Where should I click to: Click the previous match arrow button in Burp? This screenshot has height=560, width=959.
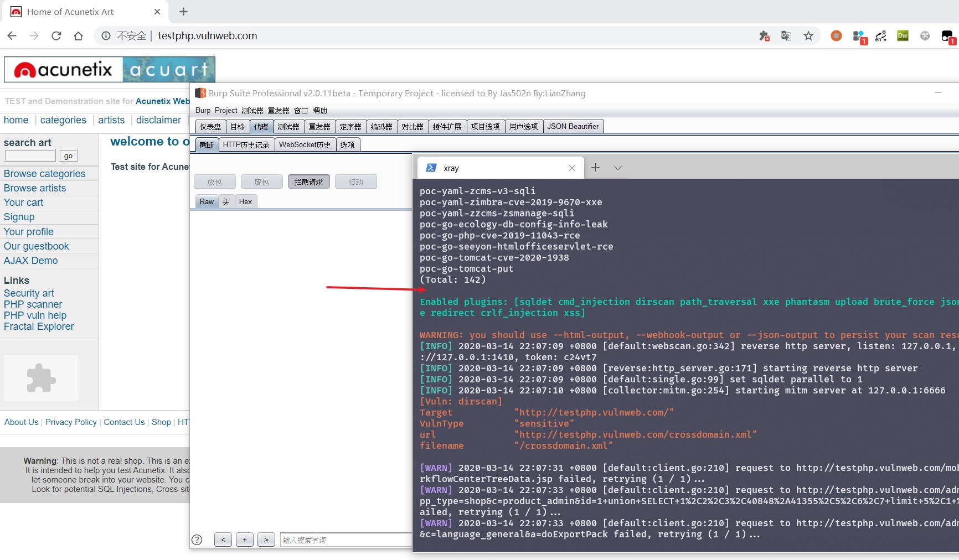coord(223,540)
